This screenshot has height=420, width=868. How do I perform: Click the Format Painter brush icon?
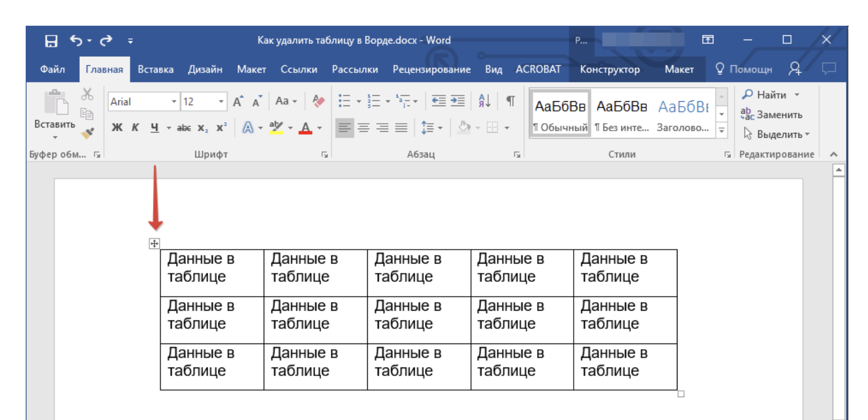(87, 132)
